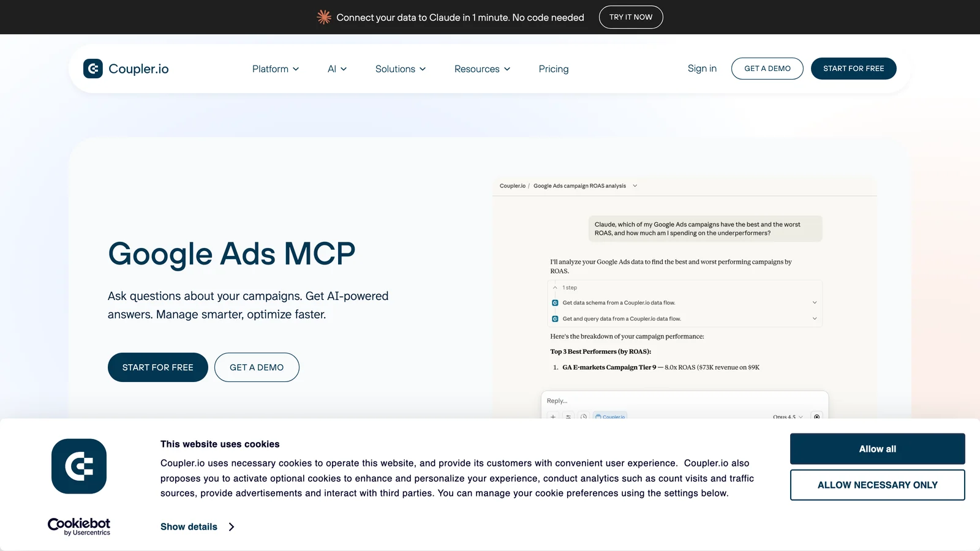Click the hero GET A DEMO button

[257, 367]
